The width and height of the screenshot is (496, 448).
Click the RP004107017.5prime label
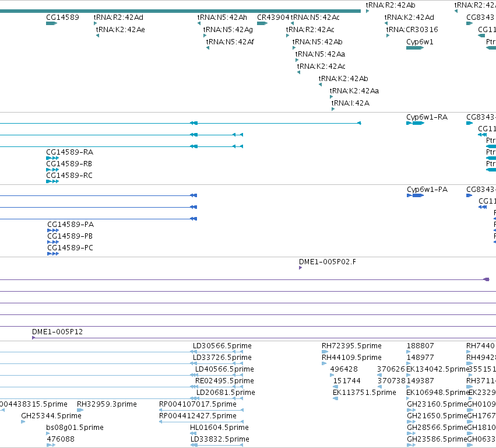click(x=198, y=404)
